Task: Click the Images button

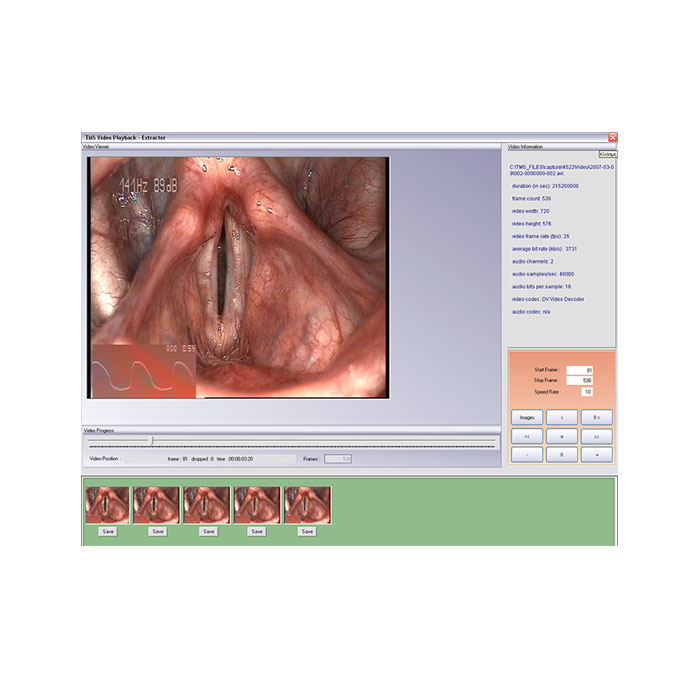Action: pyautogui.click(x=527, y=417)
